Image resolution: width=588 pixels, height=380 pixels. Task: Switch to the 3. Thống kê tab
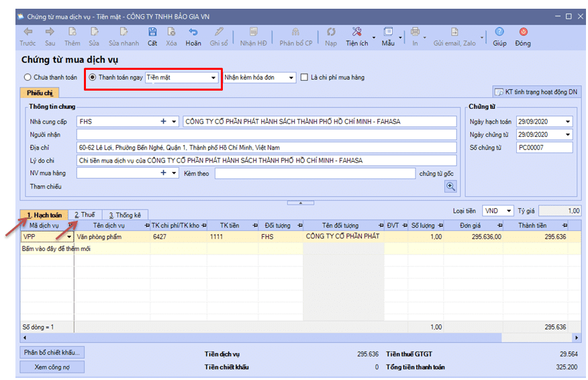(125, 215)
